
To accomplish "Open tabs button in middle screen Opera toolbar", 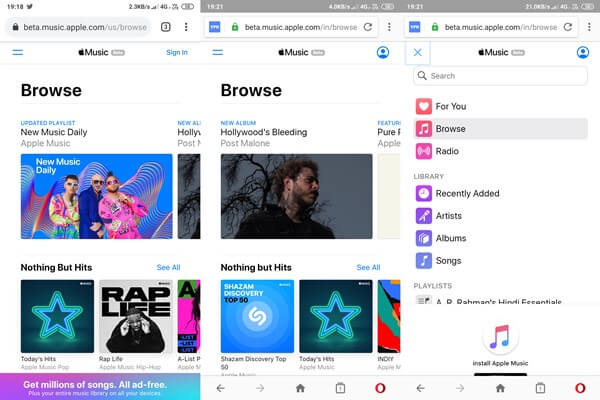I will pos(340,388).
